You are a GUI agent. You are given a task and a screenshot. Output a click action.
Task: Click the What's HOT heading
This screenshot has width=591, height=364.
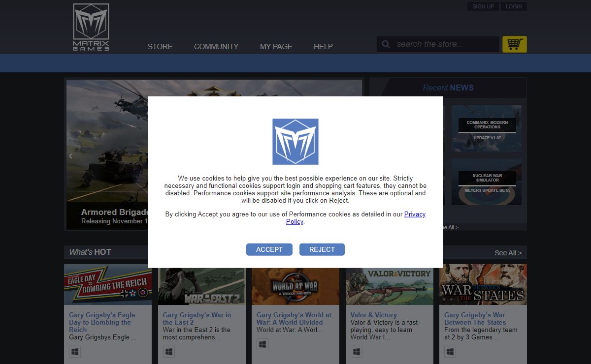click(90, 252)
